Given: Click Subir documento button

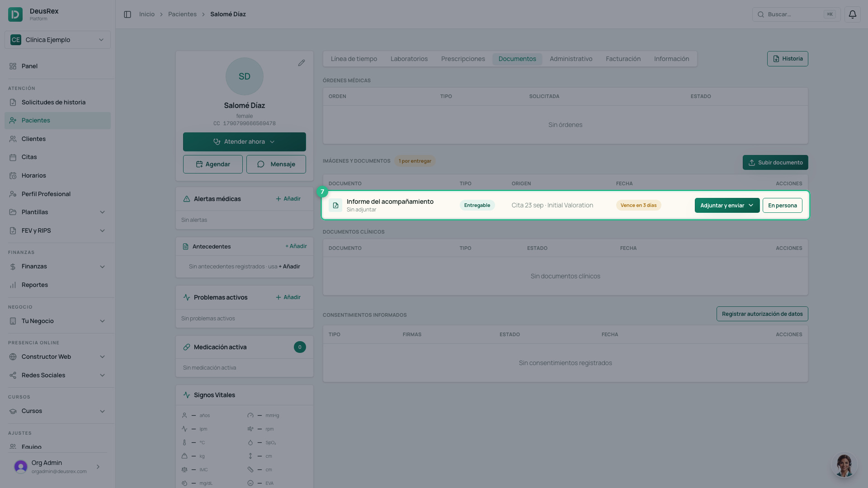Looking at the screenshot, I should [775, 163].
